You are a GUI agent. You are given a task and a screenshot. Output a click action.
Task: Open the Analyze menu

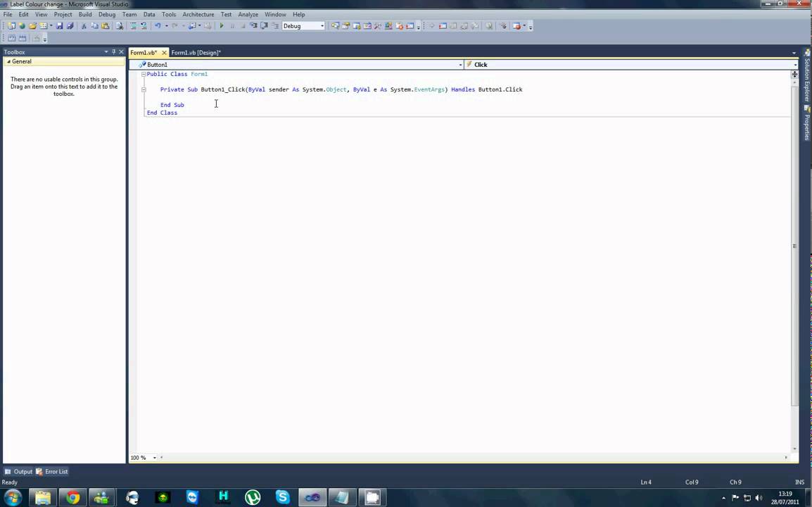pos(248,15)
